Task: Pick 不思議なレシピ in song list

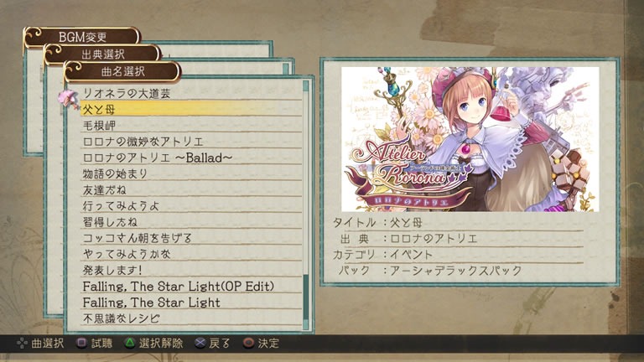Action: pyautogui.click(x=191, y=318)
